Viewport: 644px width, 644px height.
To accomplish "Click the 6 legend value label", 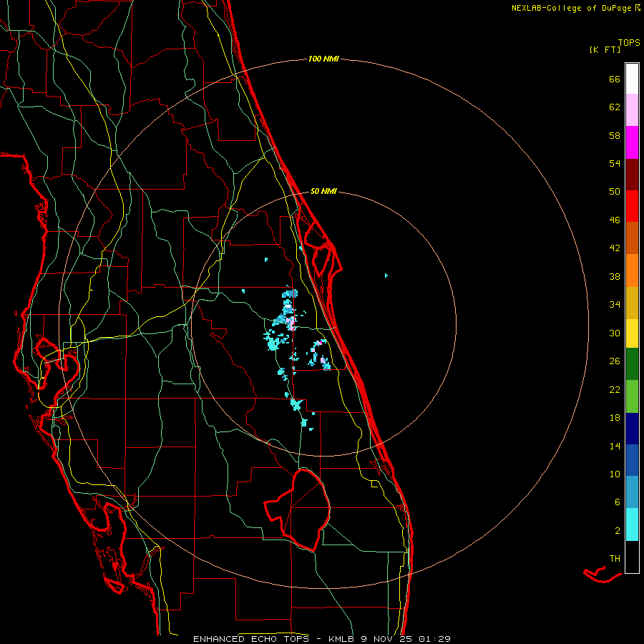I will [618, 502].
